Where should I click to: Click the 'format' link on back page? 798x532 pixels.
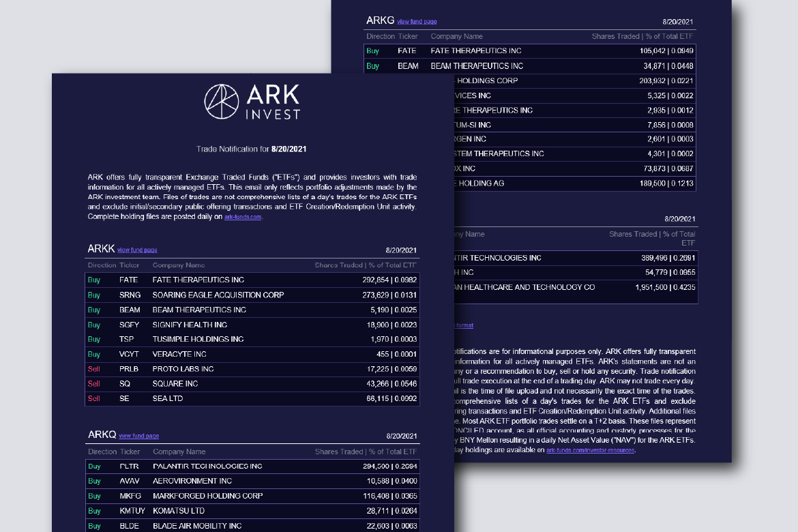464,325
